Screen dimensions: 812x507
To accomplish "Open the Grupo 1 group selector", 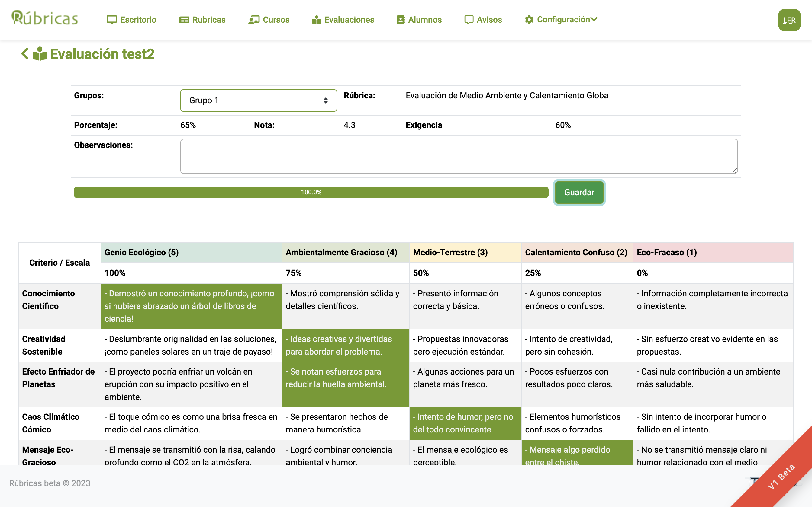I will [x=258, y=100].
